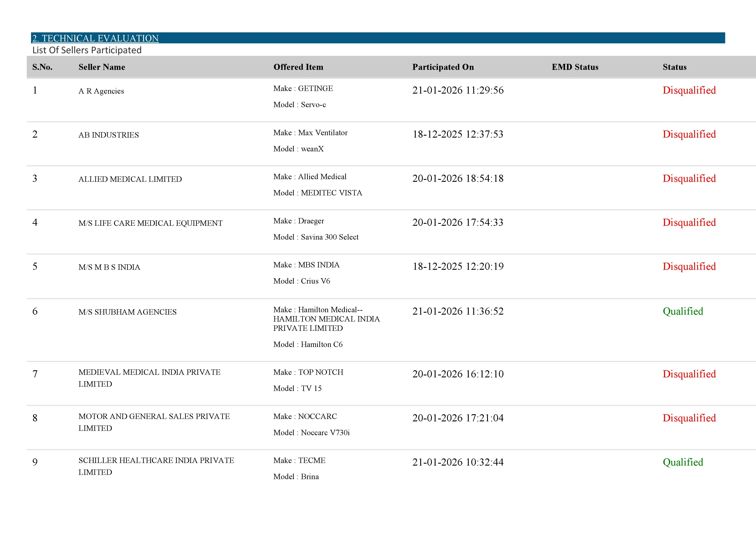Click the 'EMD Status' column header

[575, 67]
